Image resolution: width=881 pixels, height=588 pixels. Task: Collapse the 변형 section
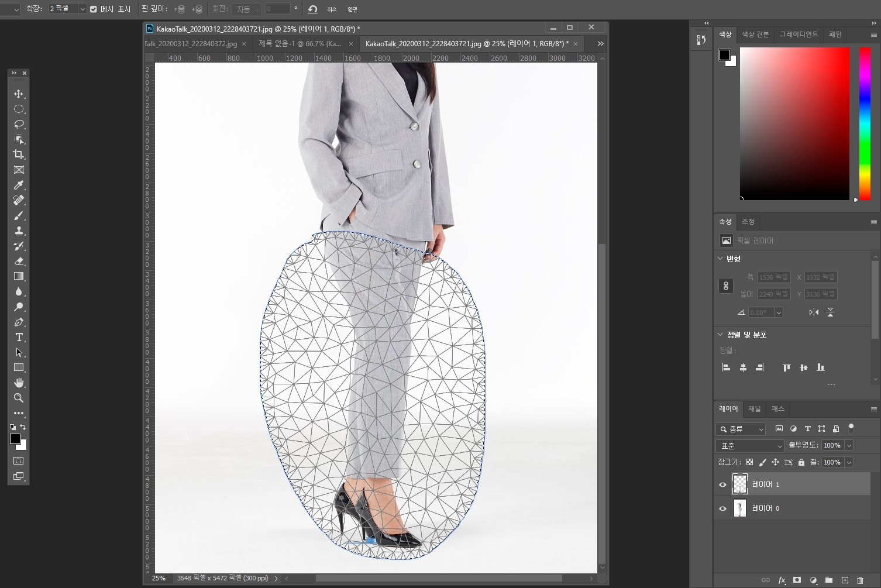pyautogui.click(x=720, y=259)
